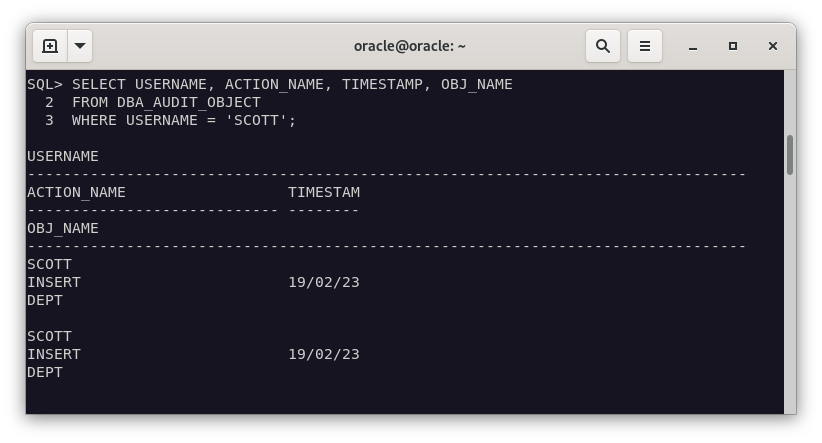Click the oracle@oracle window title
Image resolution: width=822 pixels, height=443 pixels.
[410, 46]
